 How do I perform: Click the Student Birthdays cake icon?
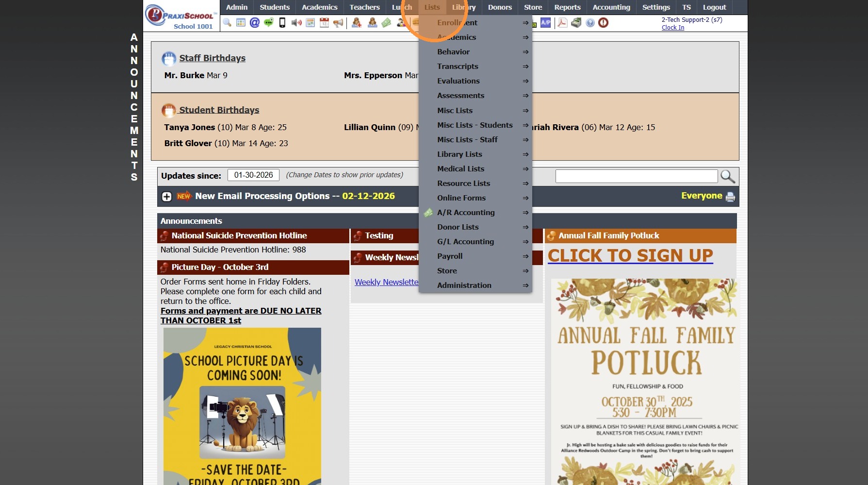[169, 111]
